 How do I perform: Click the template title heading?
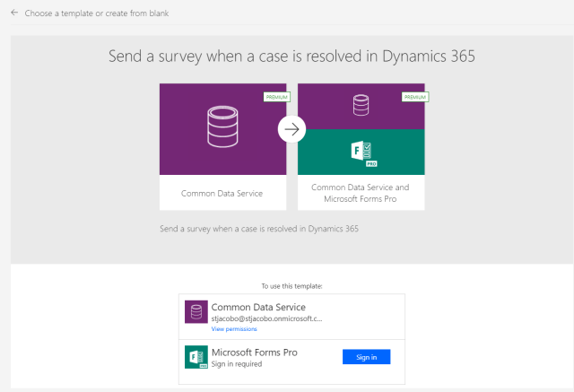291,57
